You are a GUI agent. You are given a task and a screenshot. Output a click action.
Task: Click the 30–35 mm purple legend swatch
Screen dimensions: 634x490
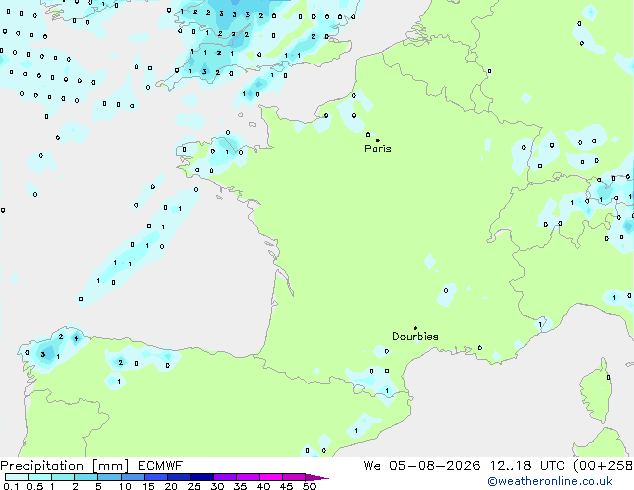(224, 477)
